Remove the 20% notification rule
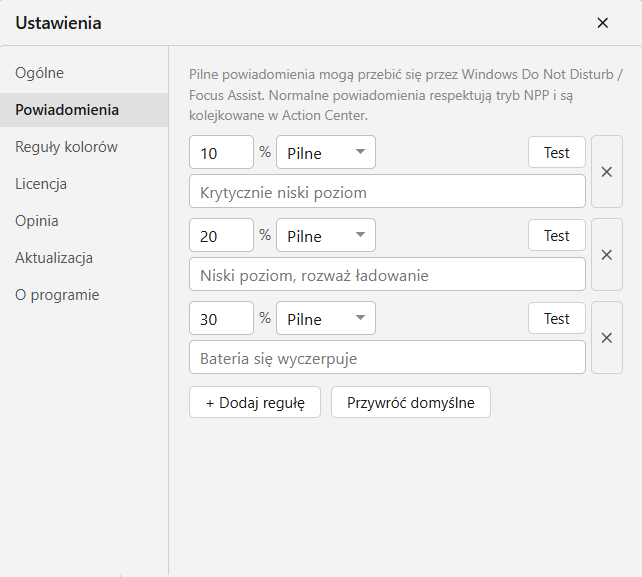This screenshot has height=577, width=642. 607,255
